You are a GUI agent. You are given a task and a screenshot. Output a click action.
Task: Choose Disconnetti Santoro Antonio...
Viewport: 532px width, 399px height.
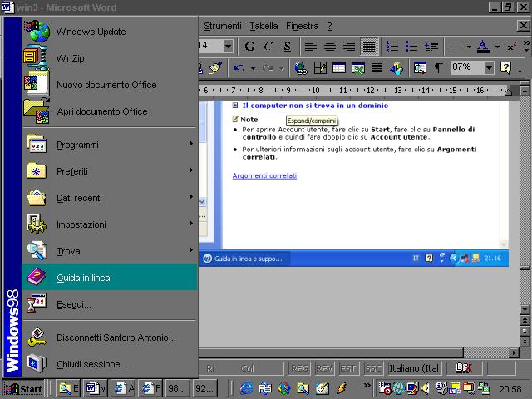[110, 337]
